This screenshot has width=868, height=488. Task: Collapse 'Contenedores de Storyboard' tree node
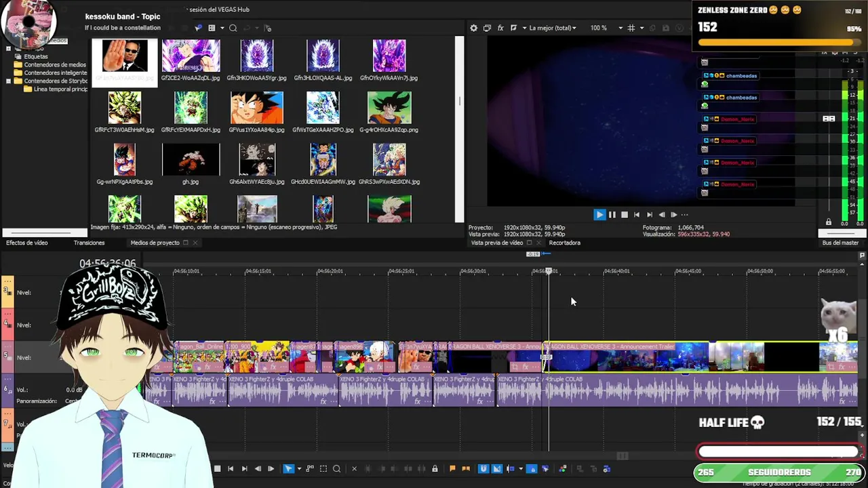[x=8, y=81]
